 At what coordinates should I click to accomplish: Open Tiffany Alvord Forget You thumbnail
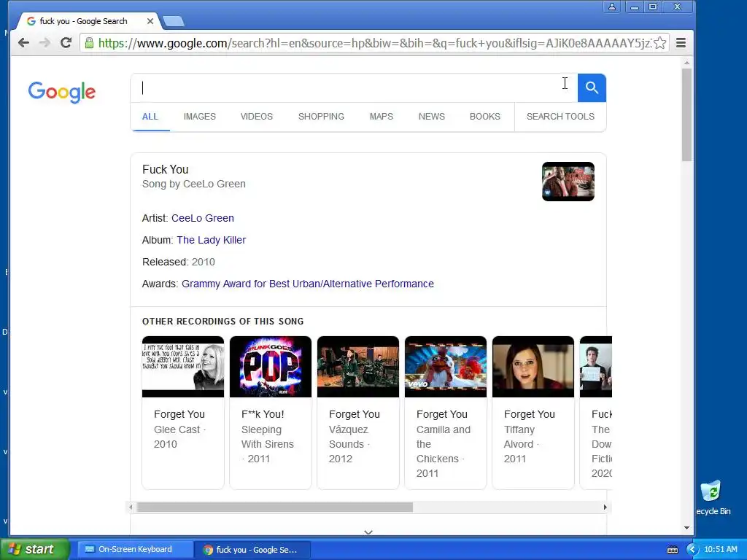pos(533,367)
